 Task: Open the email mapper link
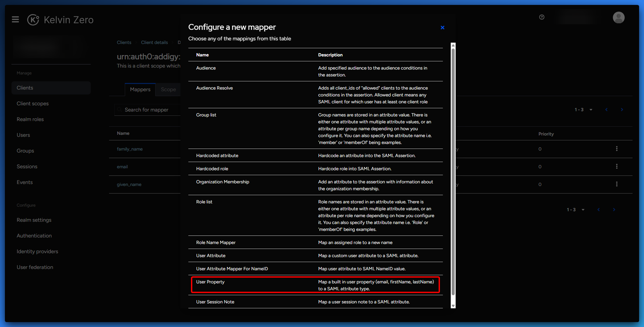(122, 167)
